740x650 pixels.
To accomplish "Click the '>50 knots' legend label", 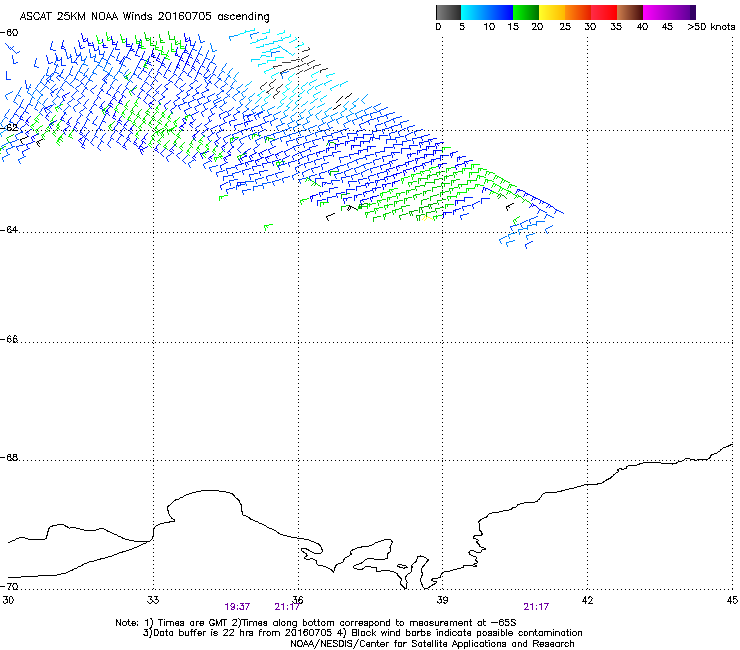I will [x=711, y=27].
